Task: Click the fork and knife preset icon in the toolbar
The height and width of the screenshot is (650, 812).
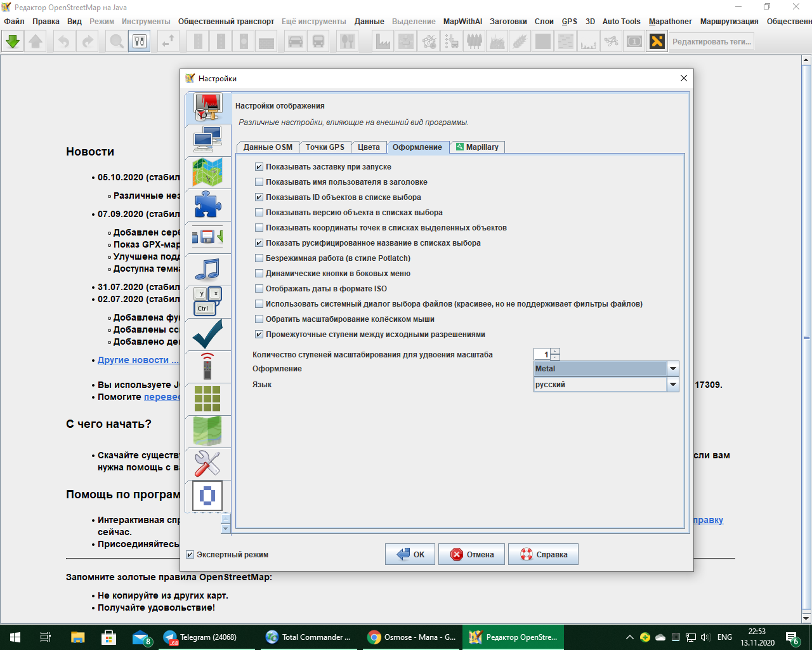Action: click(348, 42)
